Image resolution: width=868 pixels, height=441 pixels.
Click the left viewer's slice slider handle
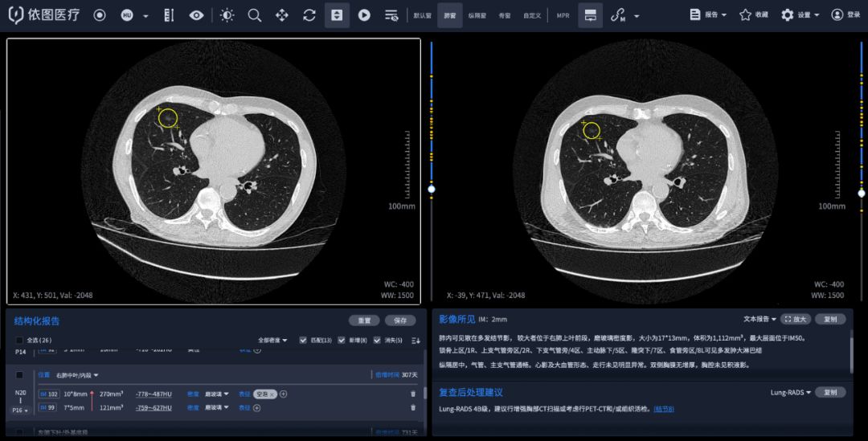point(432,190)
